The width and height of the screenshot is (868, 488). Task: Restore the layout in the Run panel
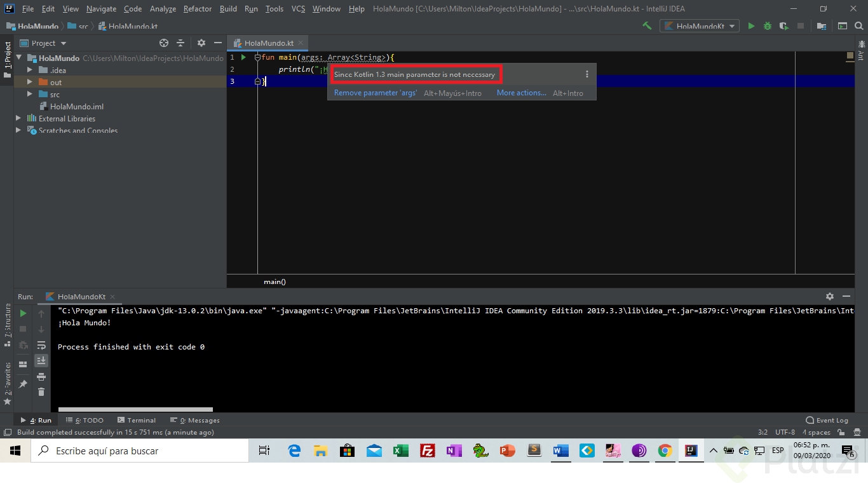(x=23, y=364)
